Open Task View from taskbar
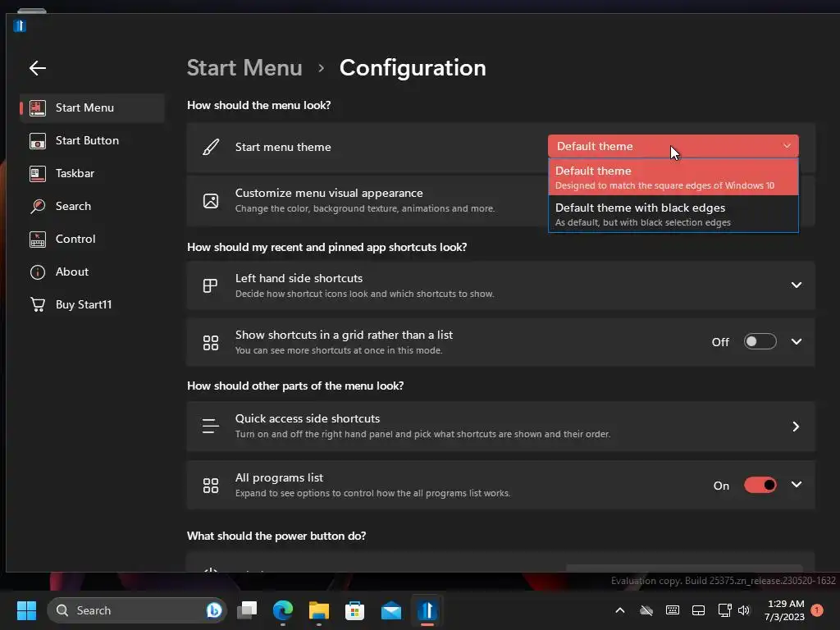This screenshot has width=840, height=630. pos(247,610)
